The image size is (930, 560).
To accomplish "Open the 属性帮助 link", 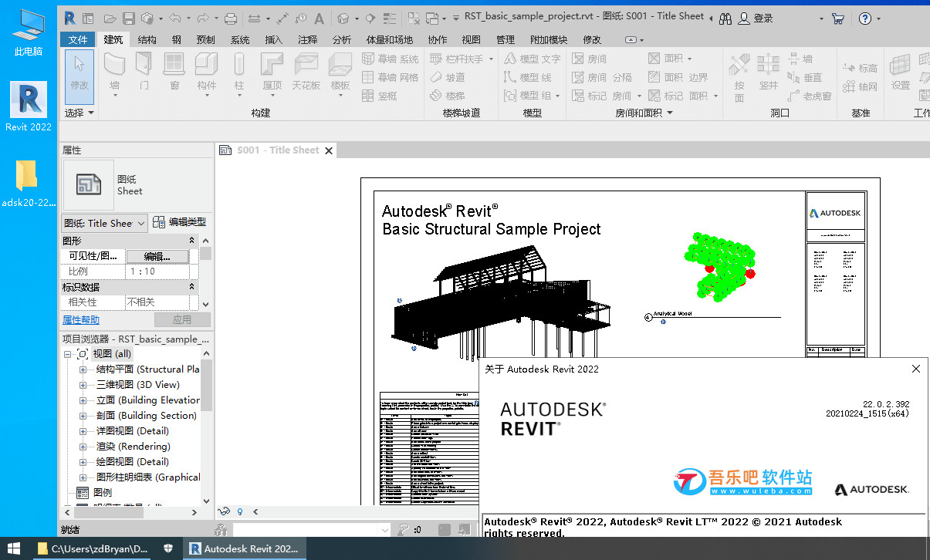I will [81, 320].
